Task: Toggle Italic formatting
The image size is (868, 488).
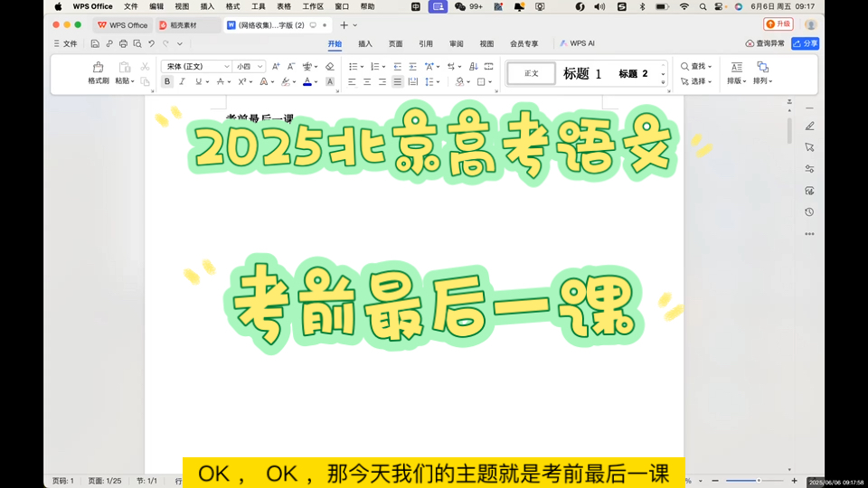Action: click(x=182, y=82)
